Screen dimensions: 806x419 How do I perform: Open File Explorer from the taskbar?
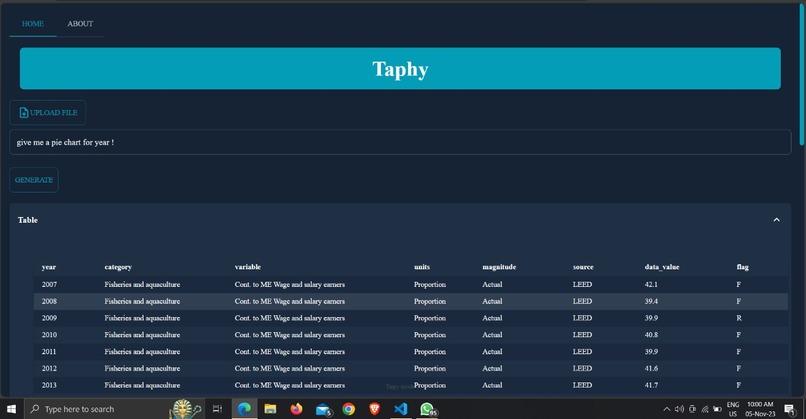270,409
